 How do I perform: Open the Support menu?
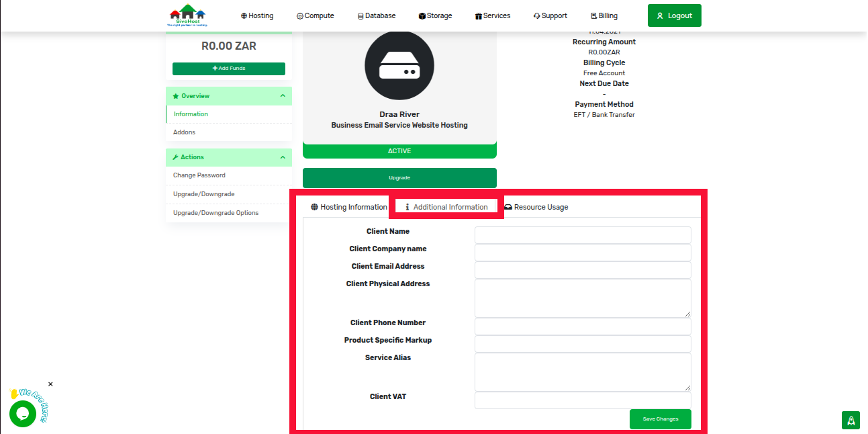point(550,15)
